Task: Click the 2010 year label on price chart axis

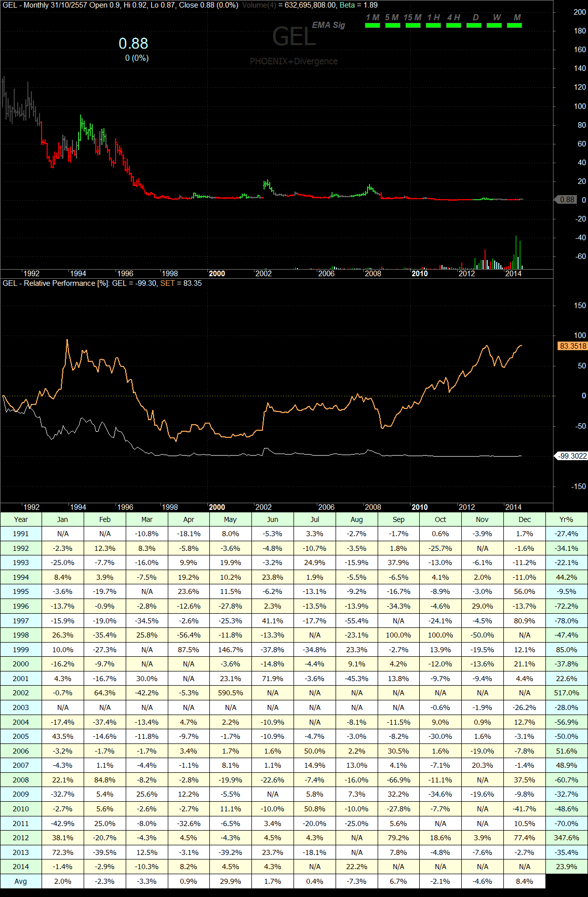Action: tap(419, 274)
